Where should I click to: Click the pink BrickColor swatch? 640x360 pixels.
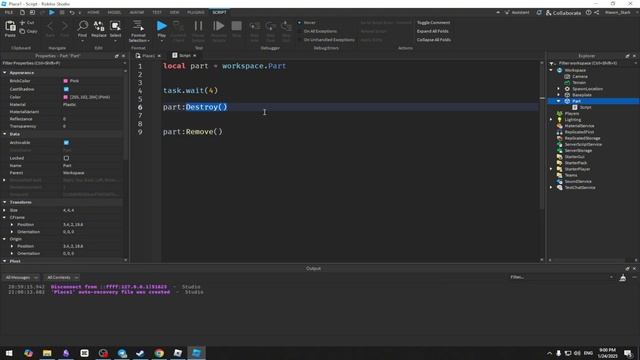[65, 81]
